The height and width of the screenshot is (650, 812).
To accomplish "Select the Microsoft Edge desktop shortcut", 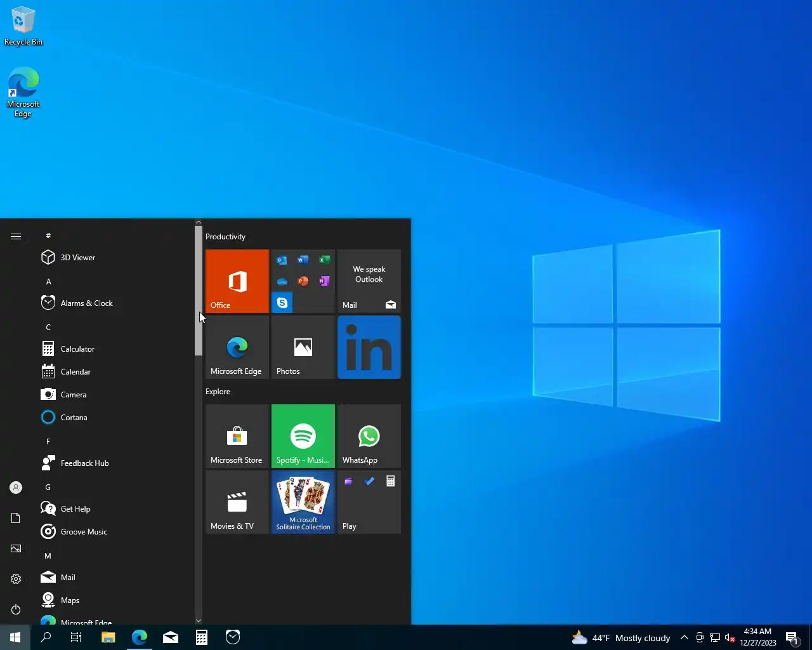I will [x=23, y=93].
